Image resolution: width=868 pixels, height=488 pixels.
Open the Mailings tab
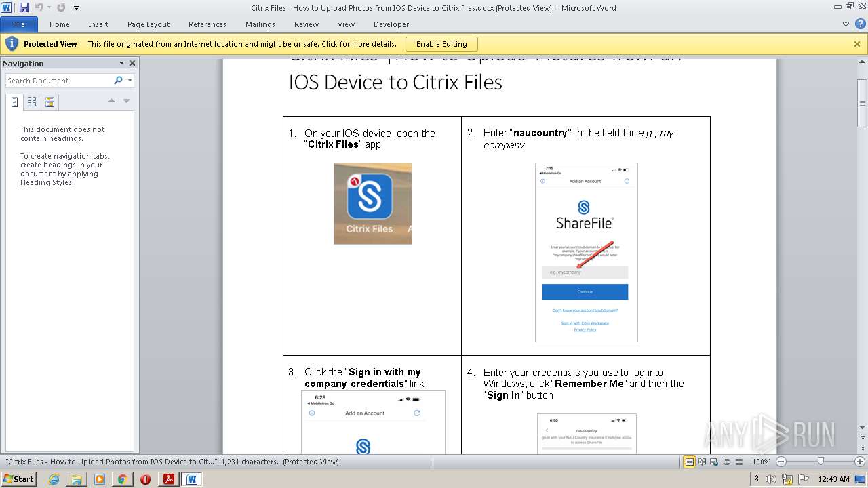coord(260,24)
